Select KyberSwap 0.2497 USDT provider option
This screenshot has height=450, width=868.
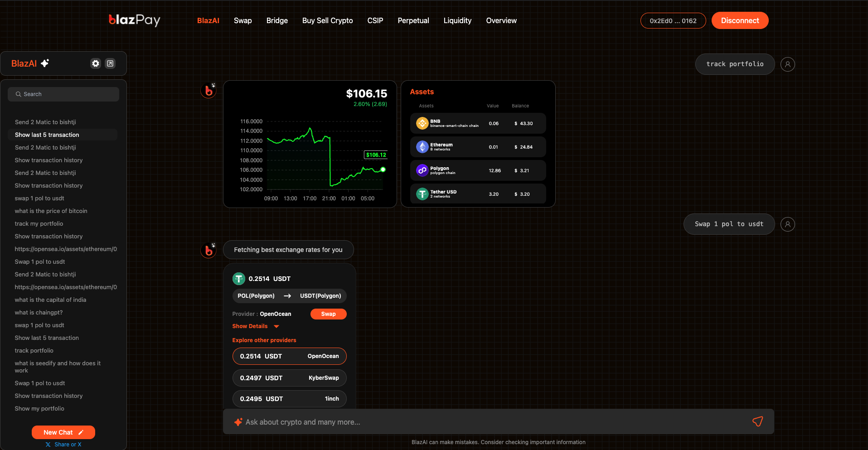pyautogui.click(x=289, y=378)
